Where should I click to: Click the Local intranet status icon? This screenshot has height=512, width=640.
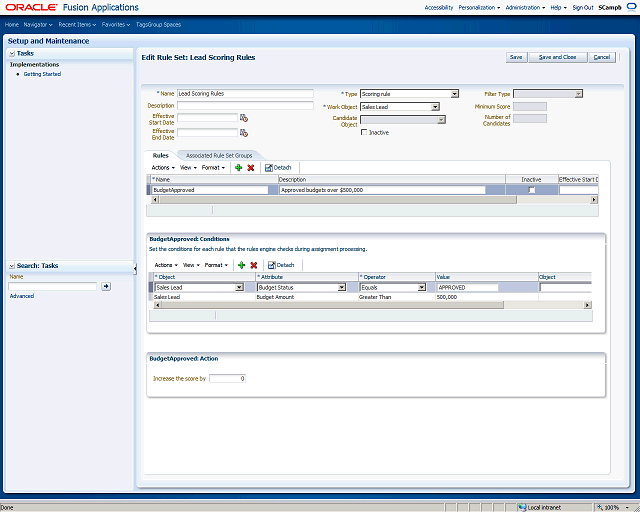(x=522, y=508)
